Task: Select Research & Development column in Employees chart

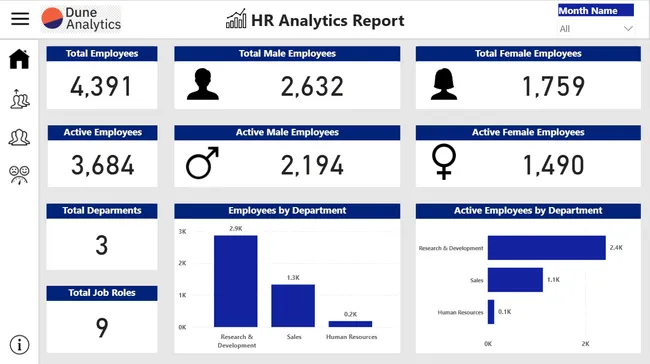Action: pos(235,281)
